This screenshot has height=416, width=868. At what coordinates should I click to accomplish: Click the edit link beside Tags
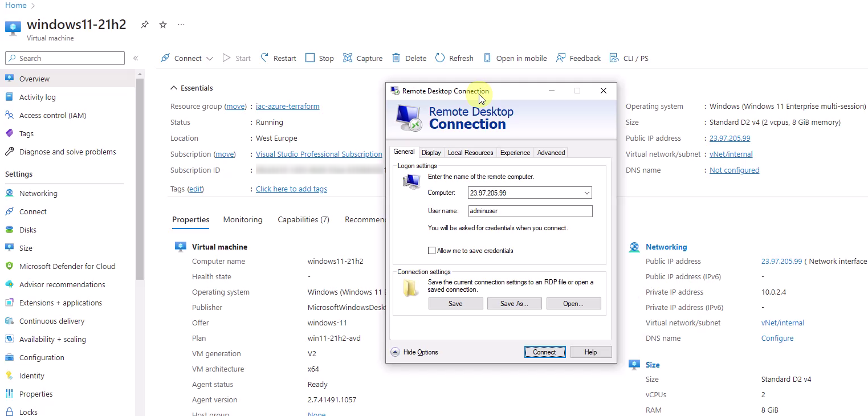[195, 189]
